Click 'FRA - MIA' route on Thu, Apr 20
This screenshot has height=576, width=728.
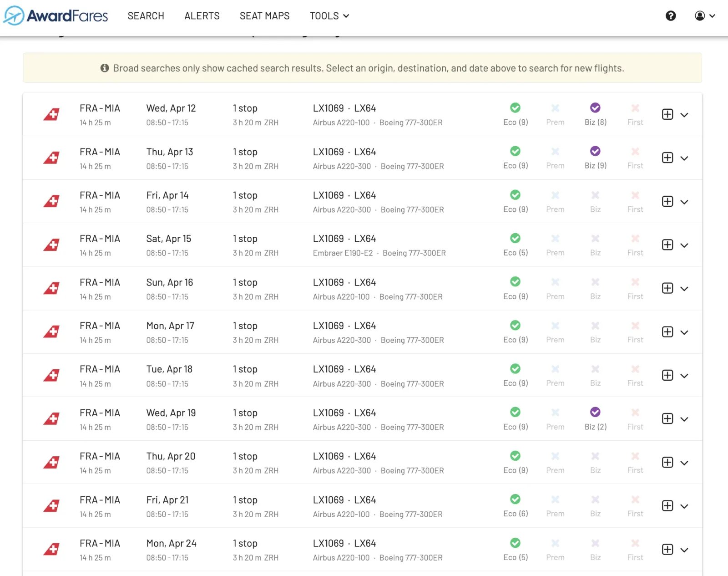pyautogui.click(x=100, y=456)
